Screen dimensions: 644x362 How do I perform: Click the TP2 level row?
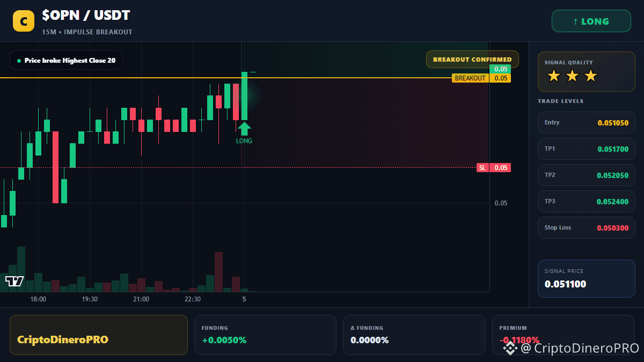tap(586, 175)
